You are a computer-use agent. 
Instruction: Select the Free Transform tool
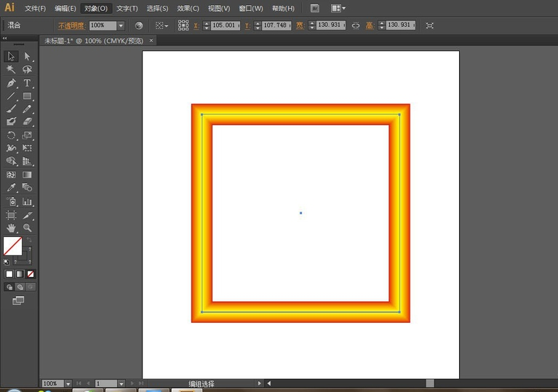(27, 148)
